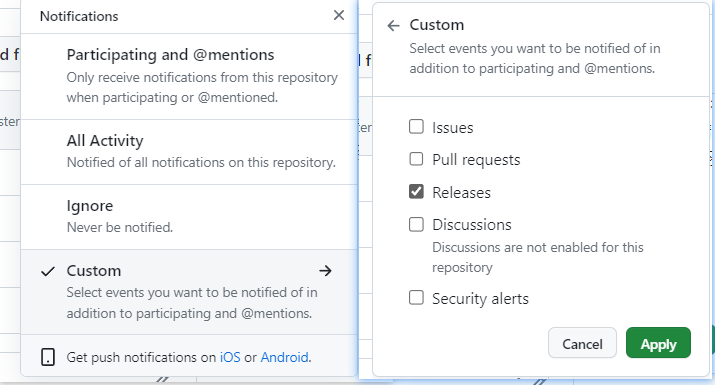The image size is (715, 385).
Task: Click the Security alerts label text
Action: pyautogui.click(x=481, y=299)
